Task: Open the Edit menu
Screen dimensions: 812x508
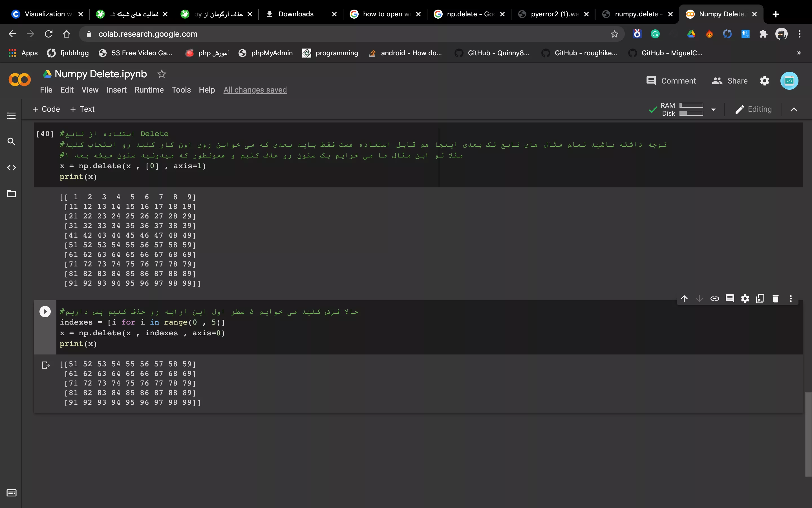Action: pos(67,90)
